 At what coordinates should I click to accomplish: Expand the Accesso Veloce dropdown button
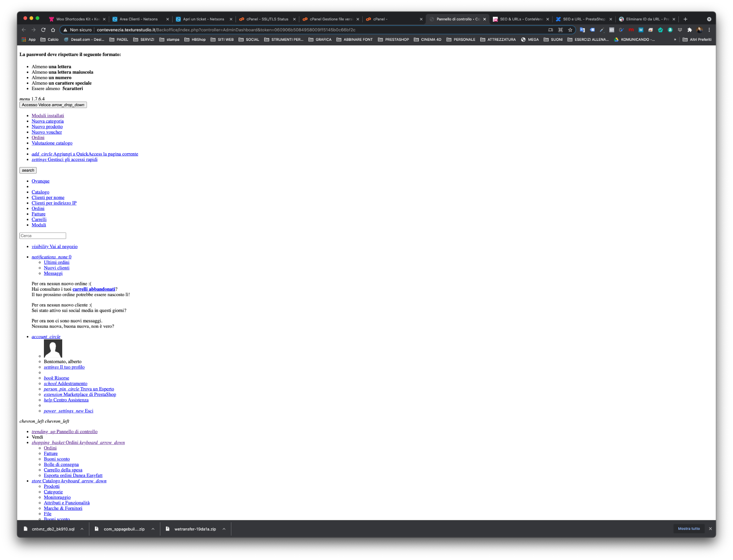53,105
